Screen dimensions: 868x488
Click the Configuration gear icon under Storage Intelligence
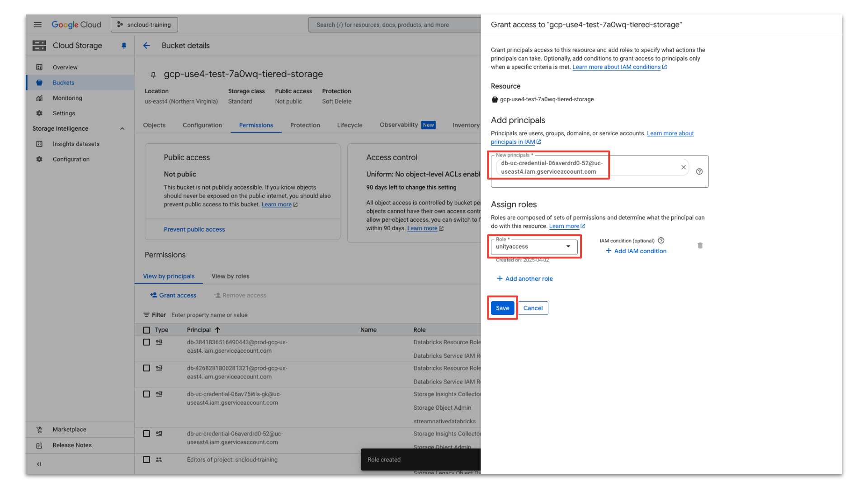coord(39,160)
